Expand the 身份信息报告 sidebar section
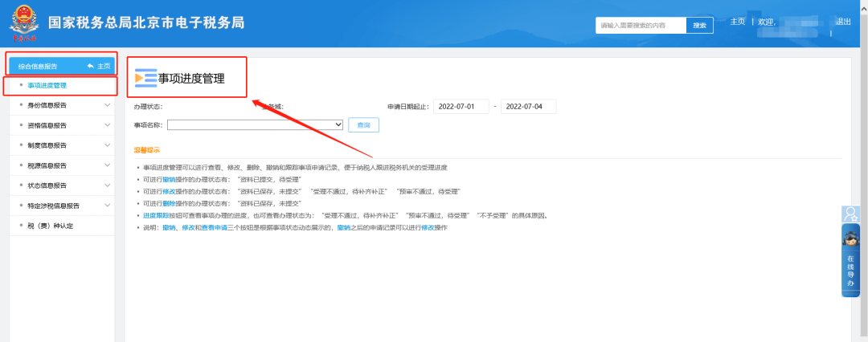This screenshot has width=868, height=342. tap(107, 105)
